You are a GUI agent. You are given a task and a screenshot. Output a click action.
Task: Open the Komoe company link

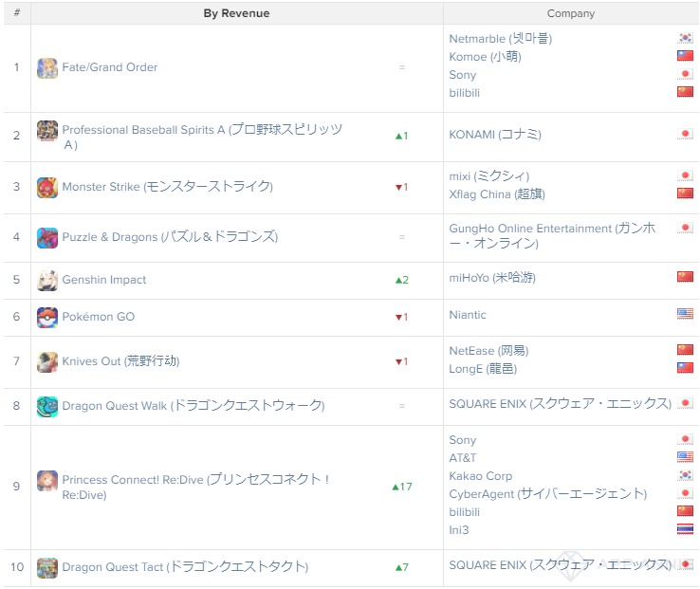[x=485, y=56]
